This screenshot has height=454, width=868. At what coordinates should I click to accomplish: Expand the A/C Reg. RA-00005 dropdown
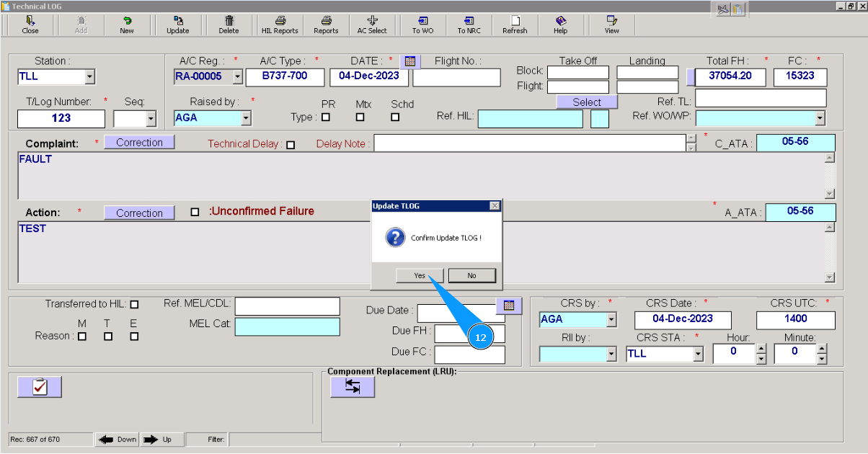[237, 76]
